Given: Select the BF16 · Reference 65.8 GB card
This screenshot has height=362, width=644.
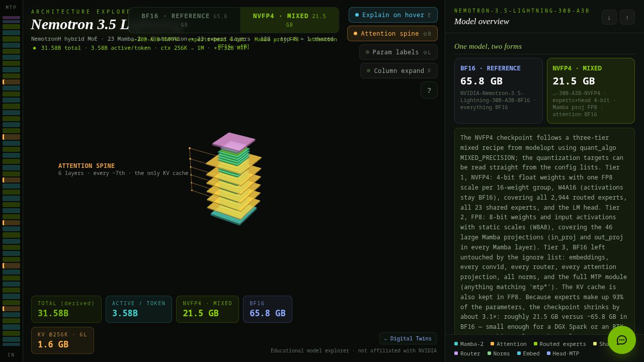Looking at the screenshot, I should [499, 91].
